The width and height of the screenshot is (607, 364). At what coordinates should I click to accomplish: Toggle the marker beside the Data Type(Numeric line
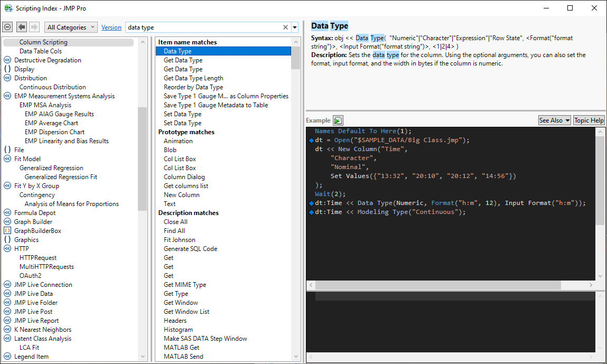pyautogui.click(x=311, y=203)
